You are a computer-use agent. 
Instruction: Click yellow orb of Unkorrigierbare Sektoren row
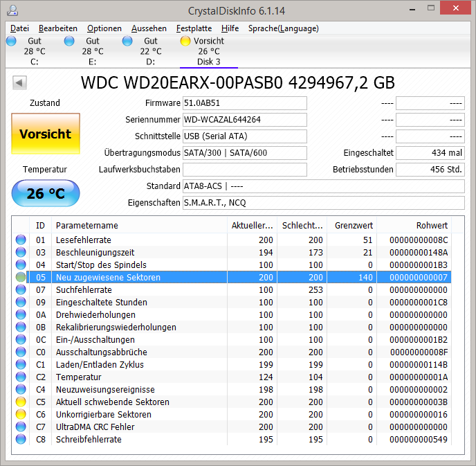coord(21,414)
